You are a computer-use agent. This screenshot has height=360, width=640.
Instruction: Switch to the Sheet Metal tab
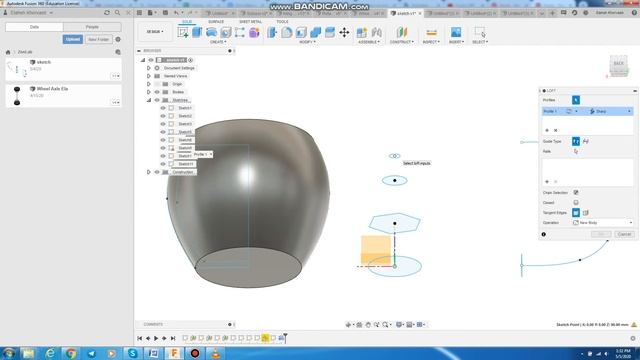pyautogui.click(x=250, y=22)
